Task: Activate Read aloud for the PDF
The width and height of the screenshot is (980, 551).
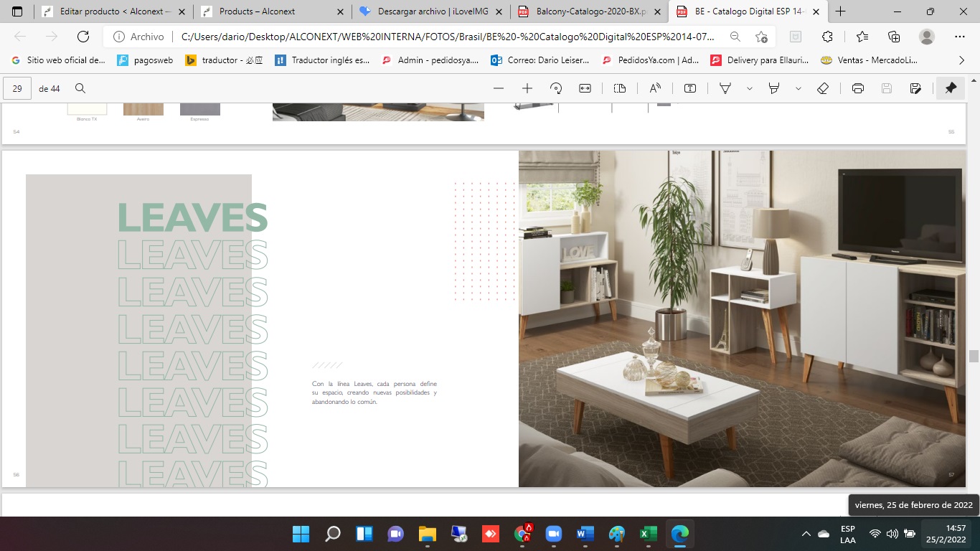Action: (x=655, y=88)
